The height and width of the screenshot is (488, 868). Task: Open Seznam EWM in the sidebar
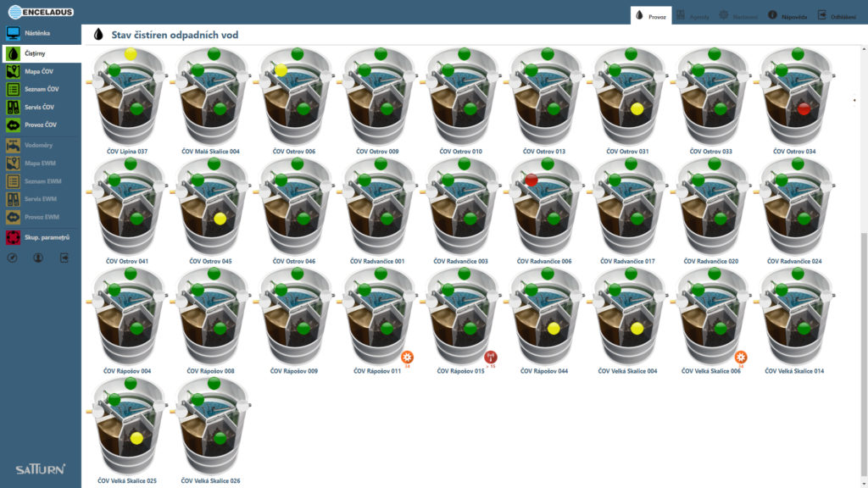41,181
